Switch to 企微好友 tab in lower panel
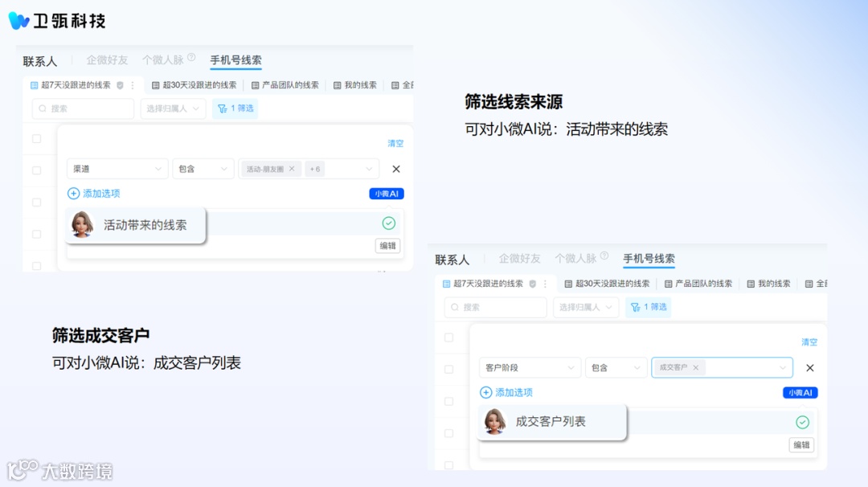This screenshot has height=487, width=868. (x=519, y=259)
